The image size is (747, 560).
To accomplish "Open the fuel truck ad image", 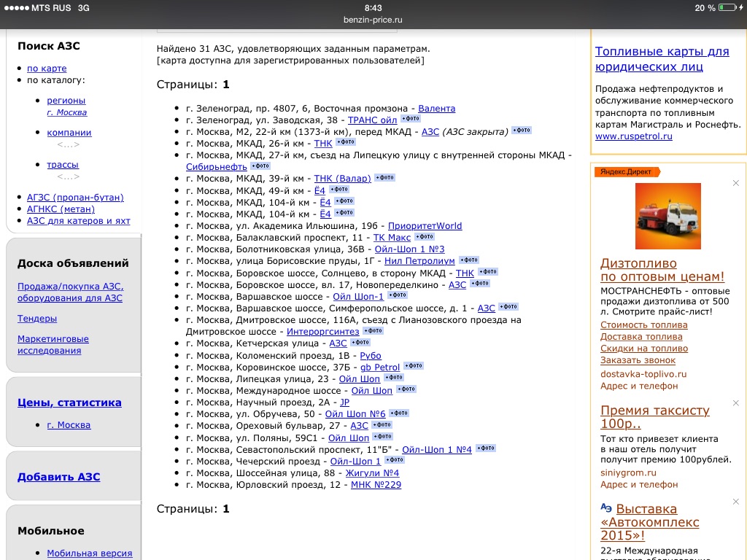I will click(x=668, y=216).
